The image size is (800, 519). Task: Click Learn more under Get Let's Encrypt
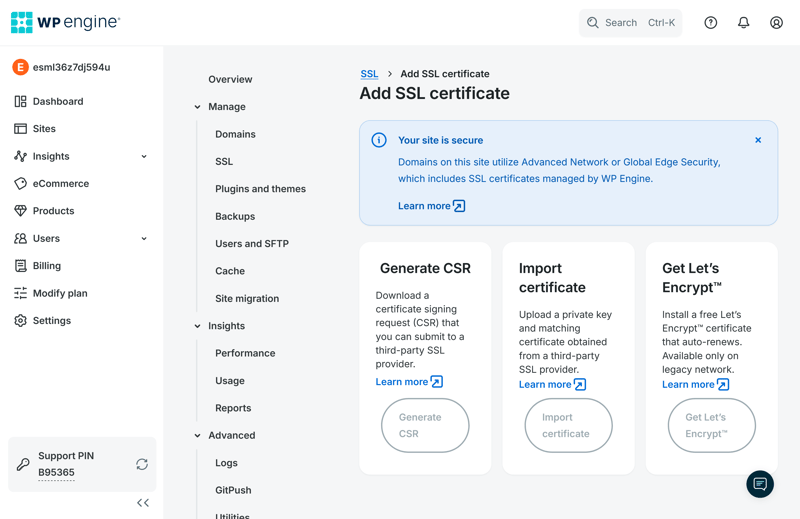click(x=688, y=384)
